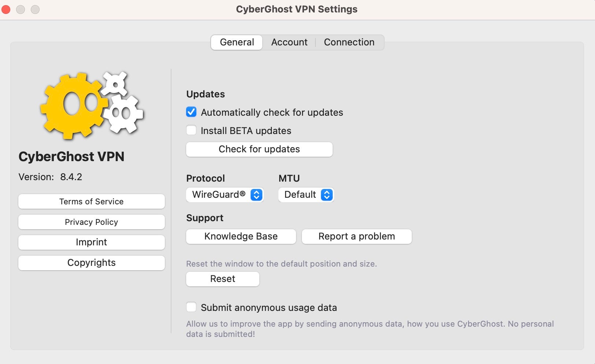Select the General tab
The height and width of the screenshot is (364, 595).
tap(237, 42)
